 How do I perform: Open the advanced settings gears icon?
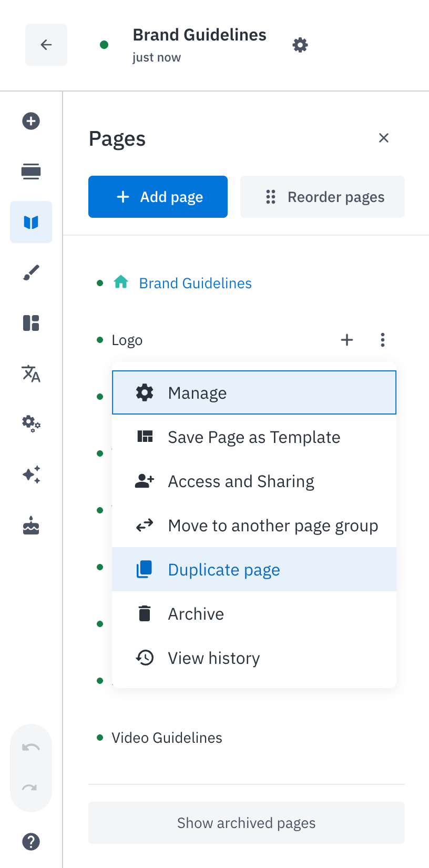(x=31, y=423)
